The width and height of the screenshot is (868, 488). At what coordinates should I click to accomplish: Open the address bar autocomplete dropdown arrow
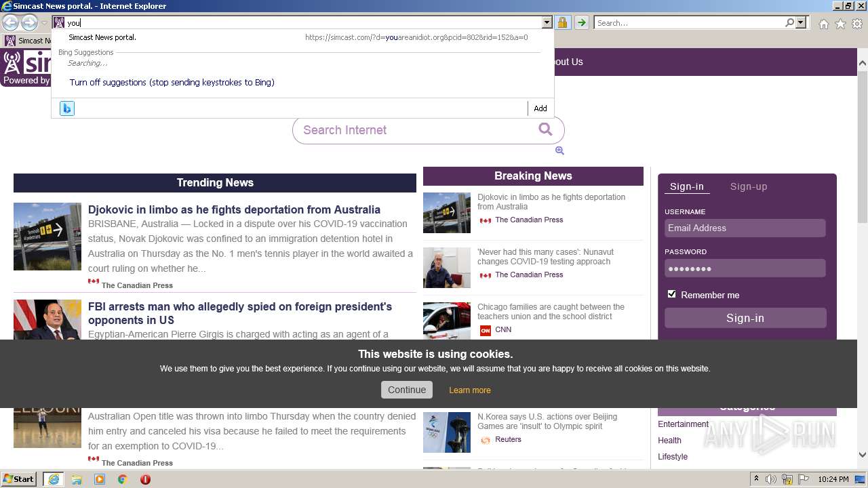547,23
